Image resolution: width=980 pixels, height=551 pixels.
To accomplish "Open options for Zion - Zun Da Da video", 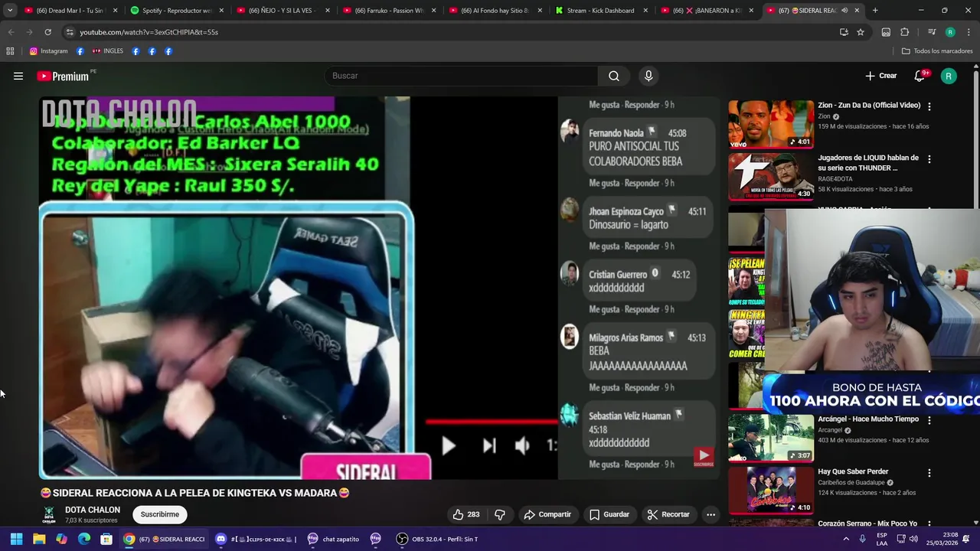I will pyautogui.click(x=929, y=106).
